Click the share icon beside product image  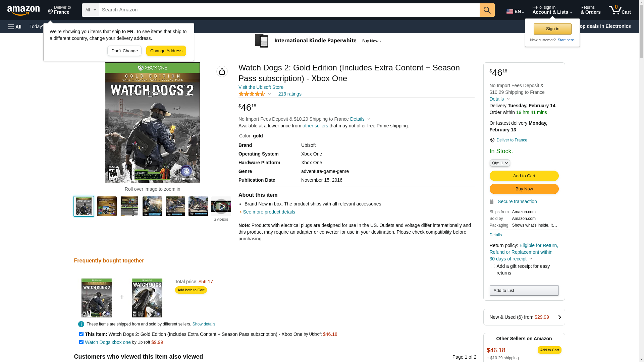coord(222,71)
